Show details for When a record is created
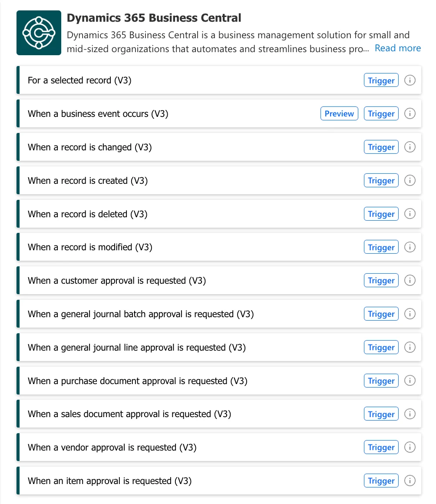 point(410,180)
